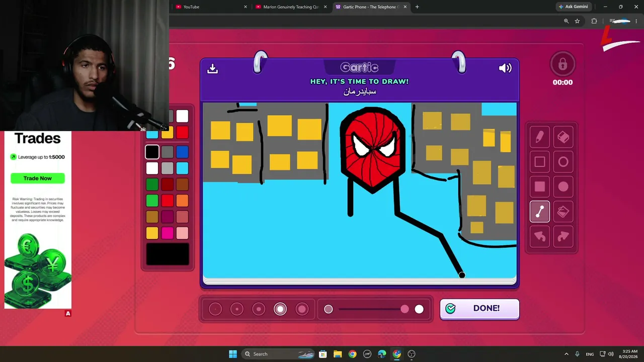644x362 pixels.
Task: Select the fourth brush size
Action: 280,309
